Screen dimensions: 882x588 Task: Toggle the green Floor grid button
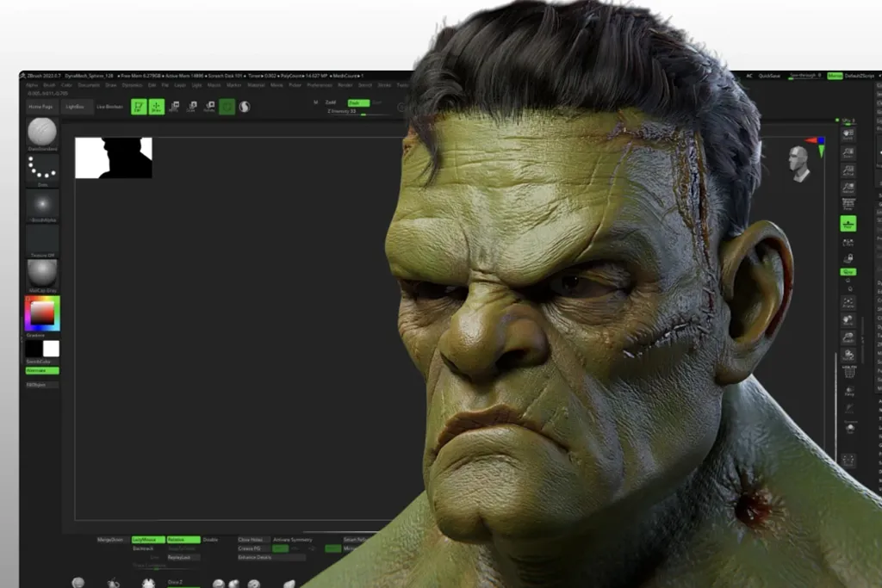coord(848,224)
